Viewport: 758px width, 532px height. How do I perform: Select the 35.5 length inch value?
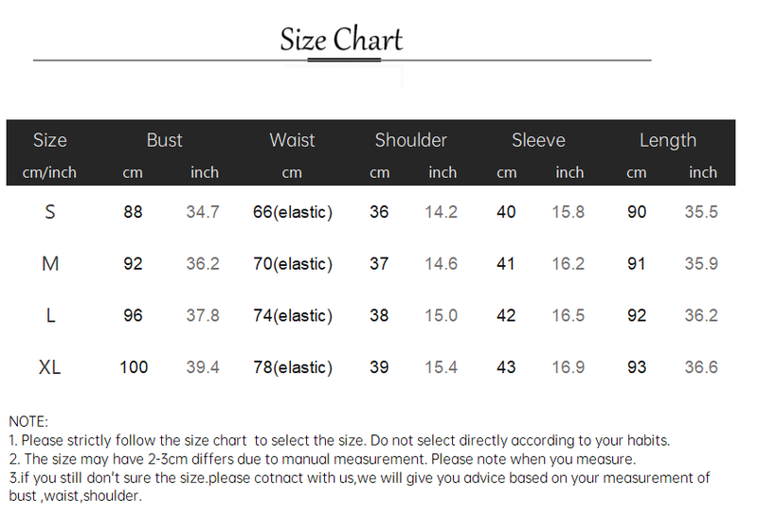point(701,212)
